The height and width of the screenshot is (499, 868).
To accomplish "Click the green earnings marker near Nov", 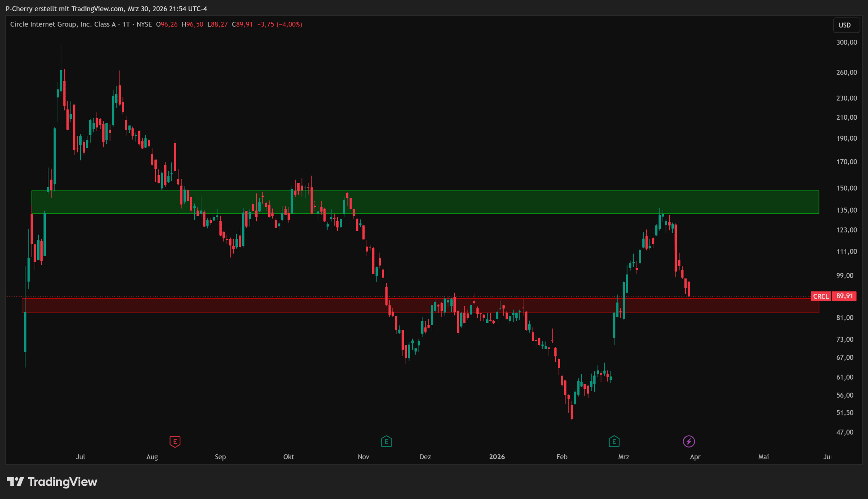I will coord(386,441).
